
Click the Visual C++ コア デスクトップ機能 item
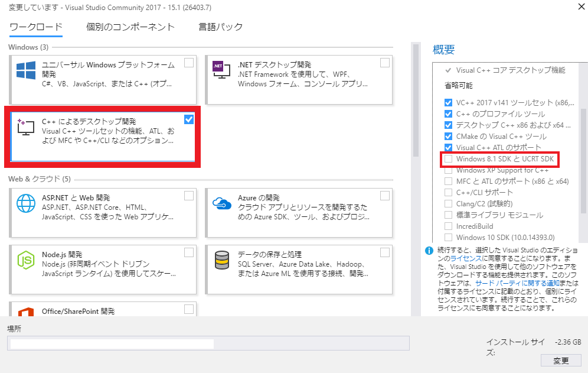click(x=511, y=70)
